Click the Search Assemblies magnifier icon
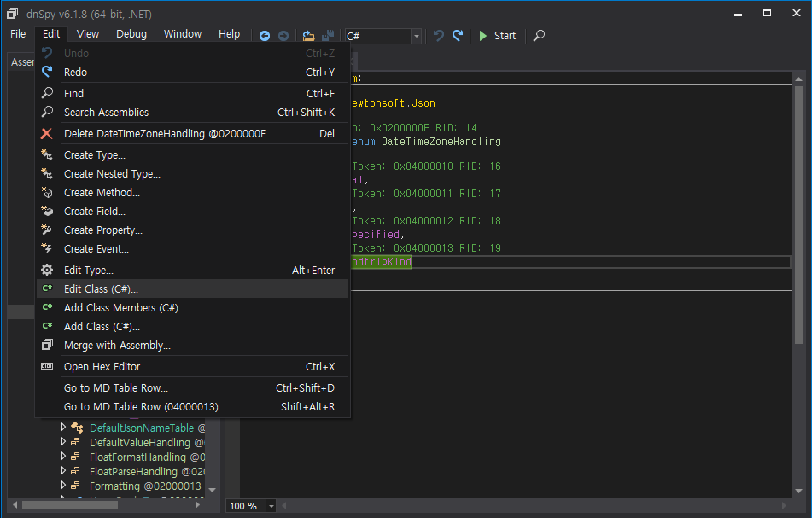 click(x=47, y=112)
